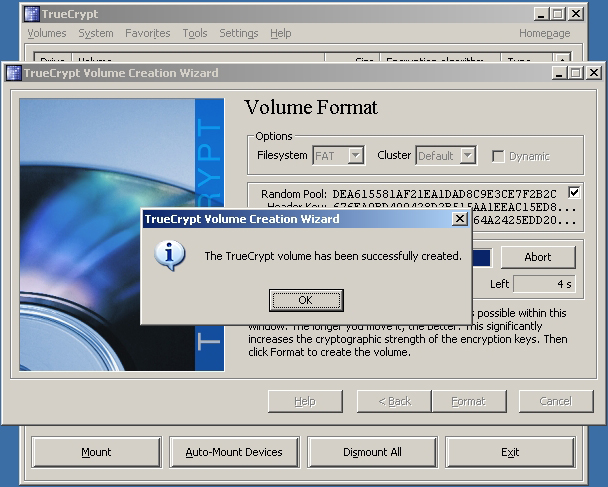Screen dimensions: 608x487
Task: Follow the Homepage link
Action: click(545, 33)
